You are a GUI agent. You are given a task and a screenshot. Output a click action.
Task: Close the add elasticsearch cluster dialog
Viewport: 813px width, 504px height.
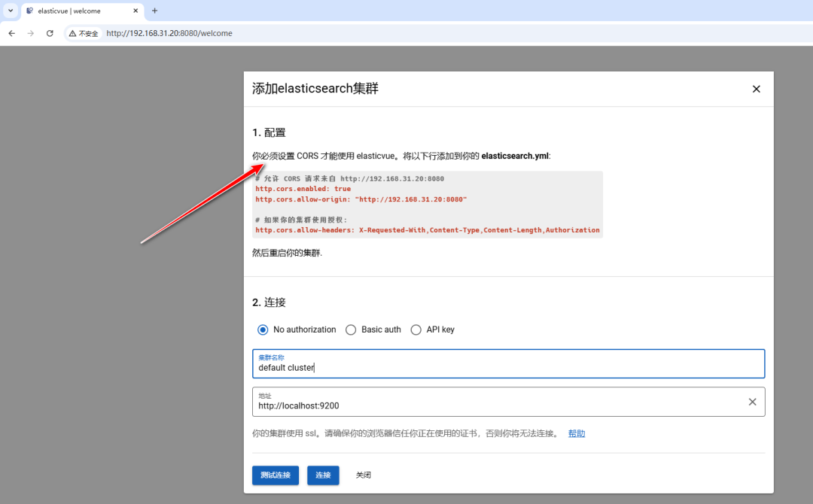point(756,89)
